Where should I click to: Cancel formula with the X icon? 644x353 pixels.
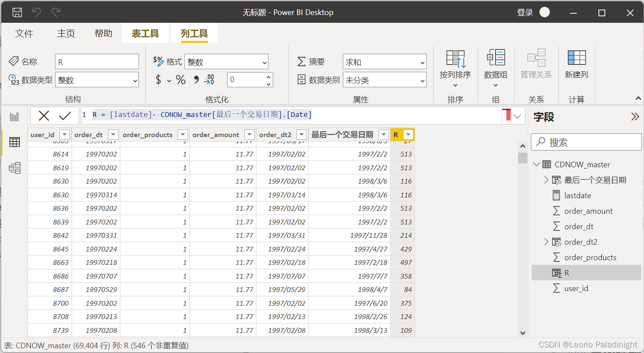point(44,115)
